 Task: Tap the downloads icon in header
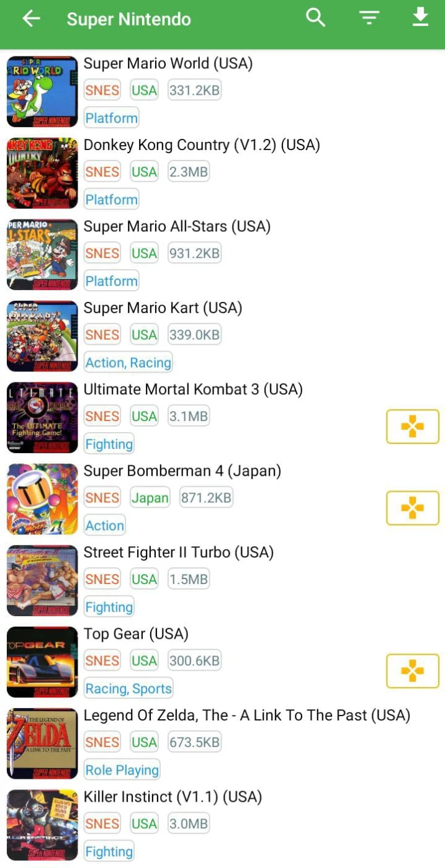point(421,17)
